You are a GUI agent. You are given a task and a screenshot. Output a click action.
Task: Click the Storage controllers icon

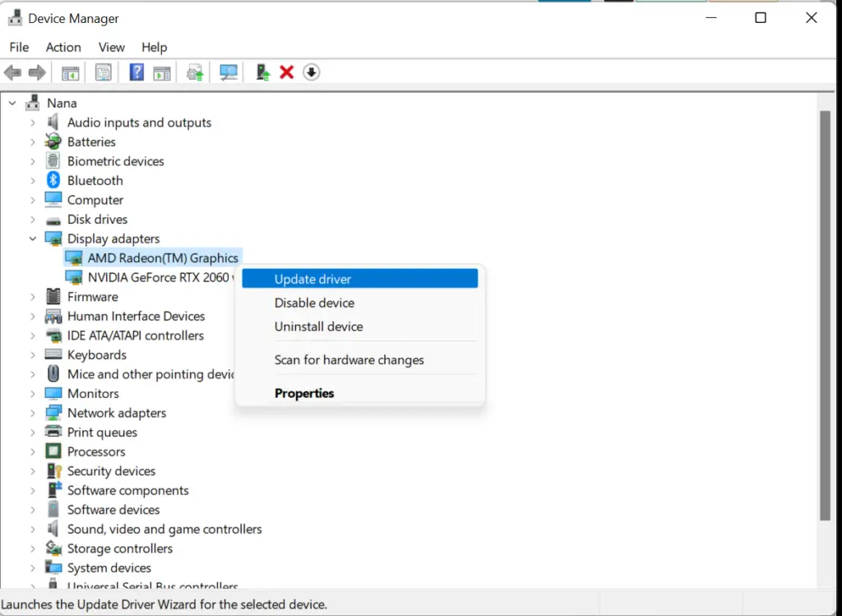point(53,548)
